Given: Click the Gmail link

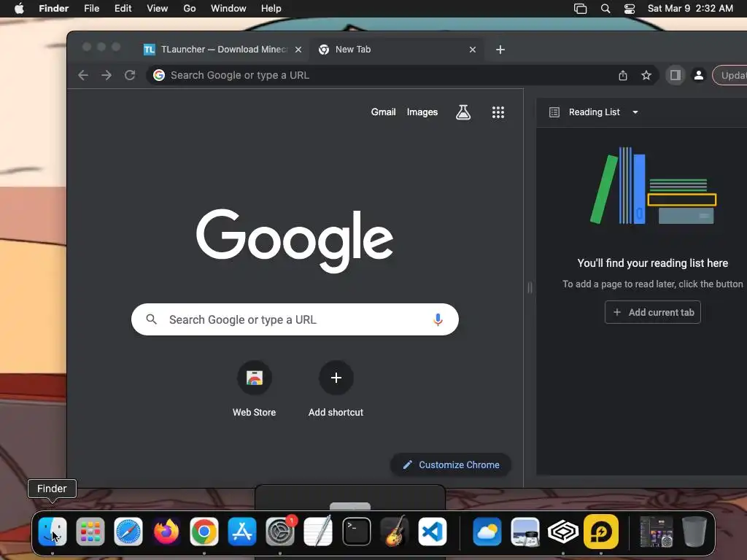Looking at the screenshot, I should [383, 112].
